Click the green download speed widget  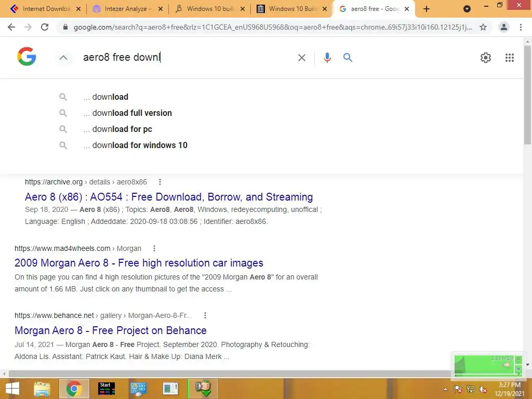[487, 365]
